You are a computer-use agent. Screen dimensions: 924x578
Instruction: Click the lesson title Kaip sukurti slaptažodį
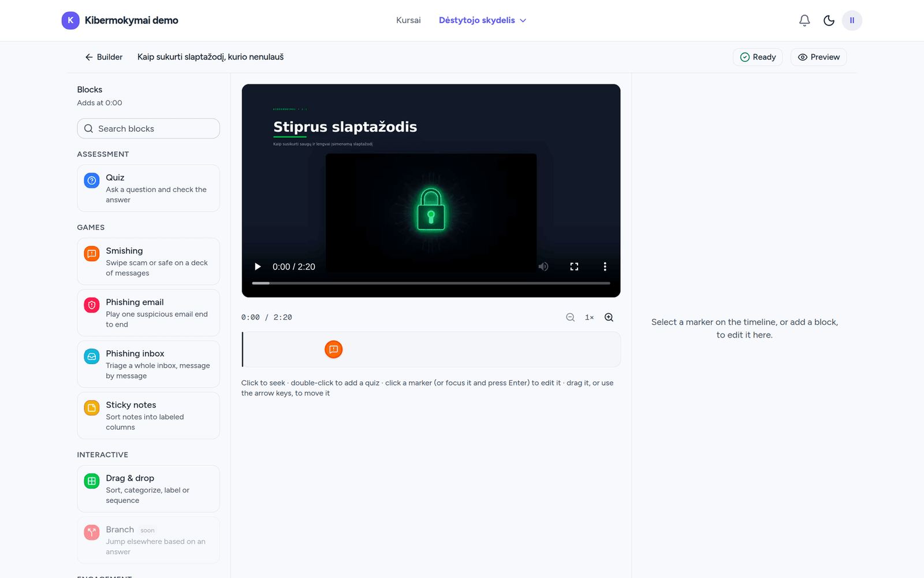click(210, 57)
